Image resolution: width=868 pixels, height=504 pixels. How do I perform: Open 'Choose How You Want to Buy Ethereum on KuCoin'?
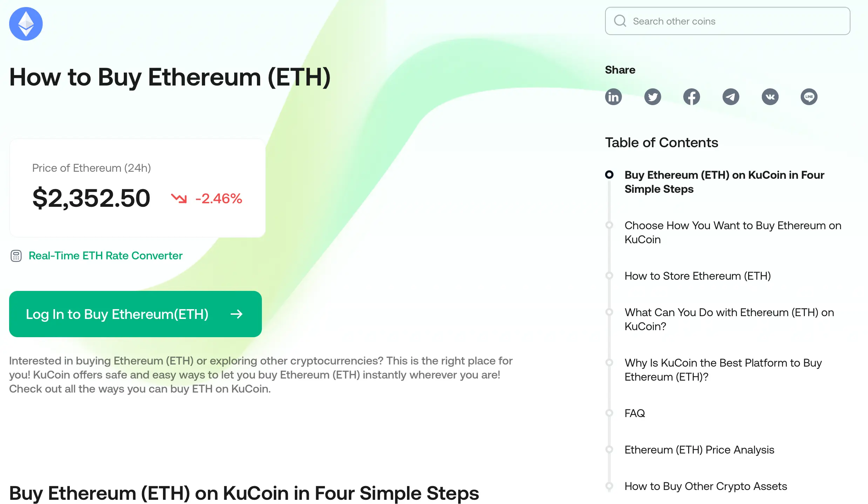733,232
